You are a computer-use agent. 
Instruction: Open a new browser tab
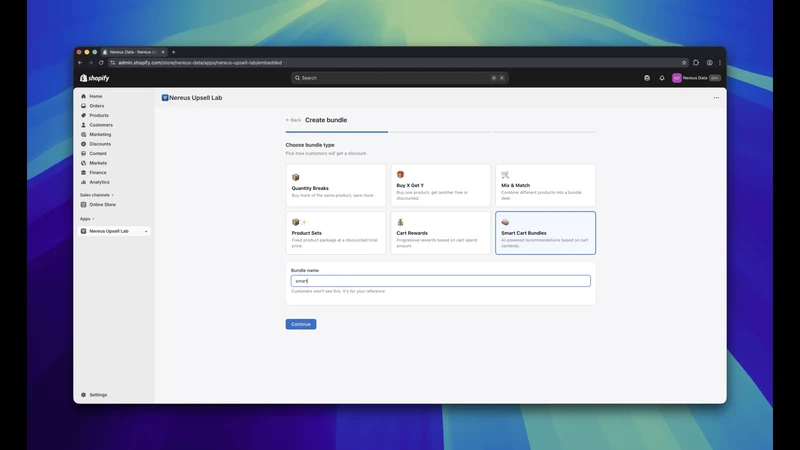click(x=173, y=52)
